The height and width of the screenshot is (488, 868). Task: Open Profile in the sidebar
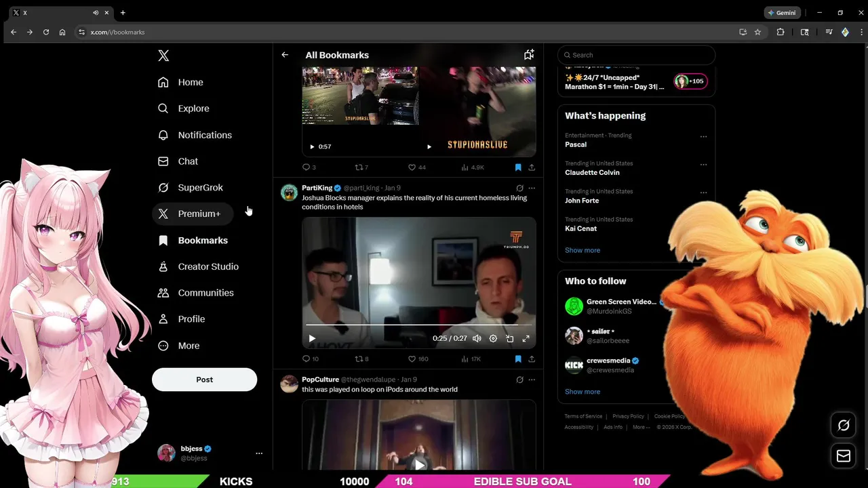coord(181,319)
